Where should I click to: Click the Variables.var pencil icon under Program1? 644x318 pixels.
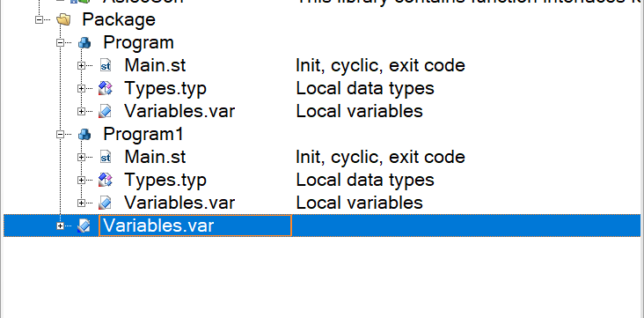coord(106,203)
